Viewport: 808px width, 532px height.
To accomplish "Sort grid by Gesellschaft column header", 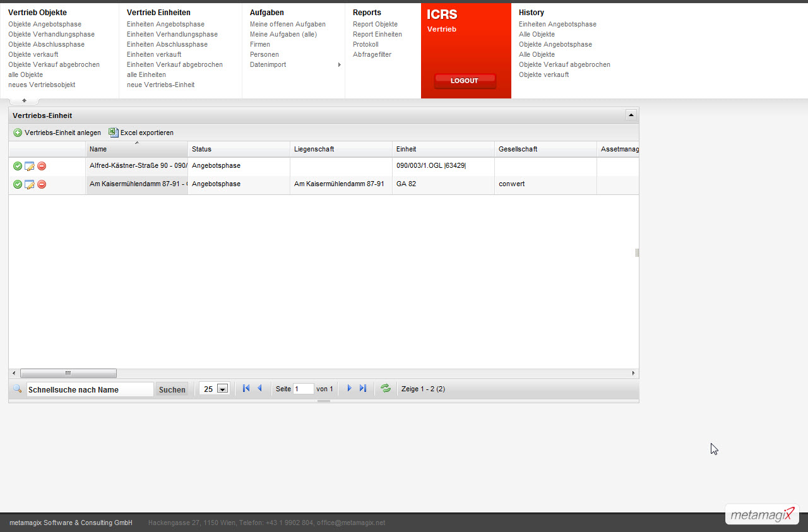I will coord(546,149).
